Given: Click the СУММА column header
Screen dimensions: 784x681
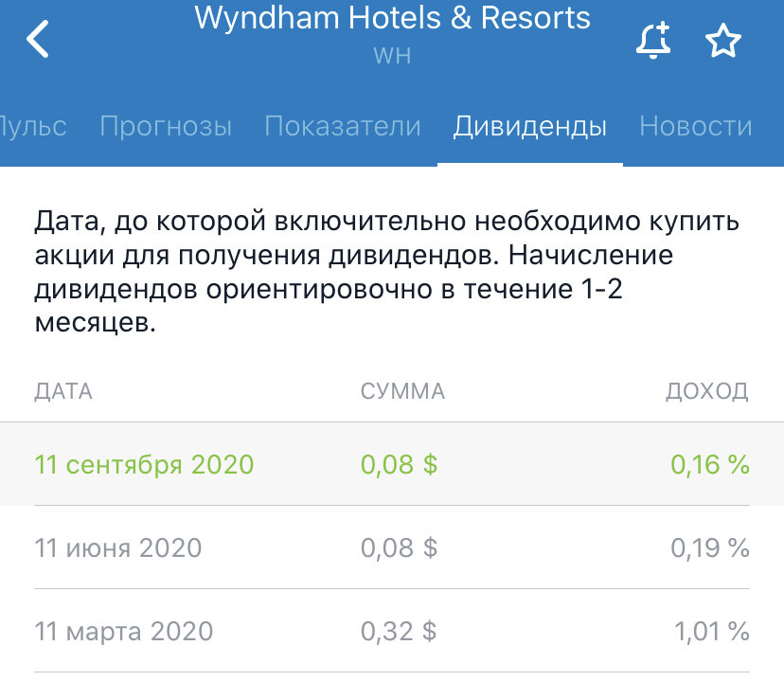Looking at the screenshot, I should click(x=402, y=391).
